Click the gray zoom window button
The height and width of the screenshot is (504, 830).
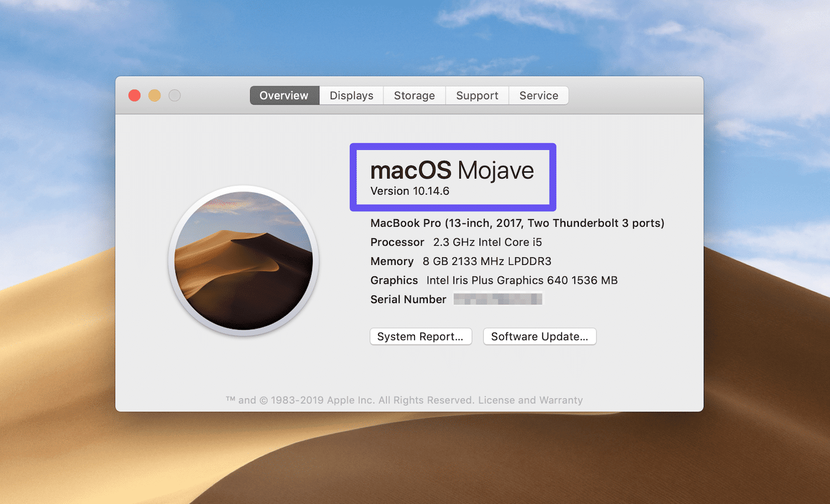coord(174,95)
